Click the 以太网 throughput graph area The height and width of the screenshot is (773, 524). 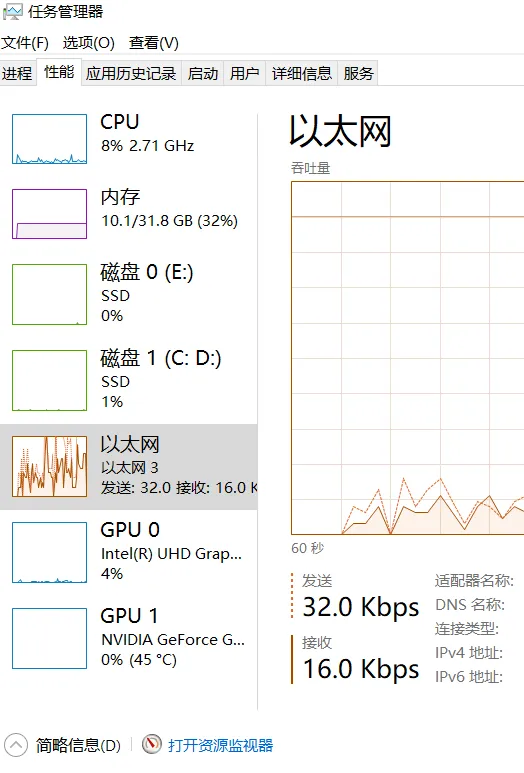tap(408, 358)
